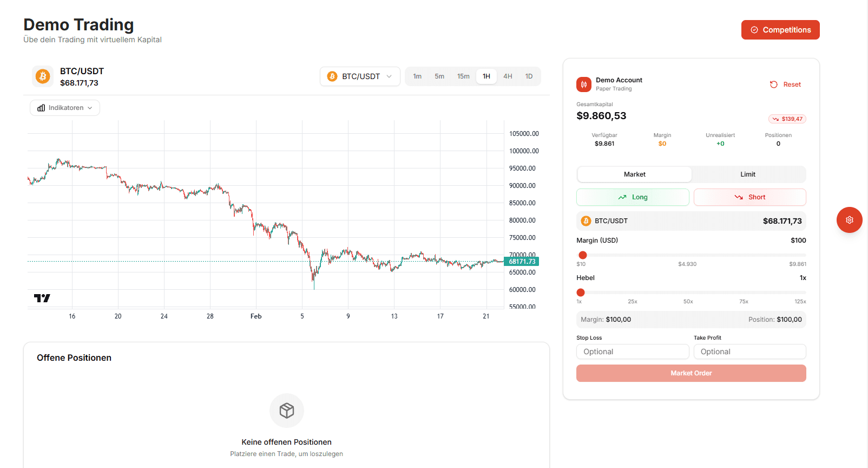Switch chart to 4H timeframe
This screenshot has width=868, height=468.
(x=508, y=76)
